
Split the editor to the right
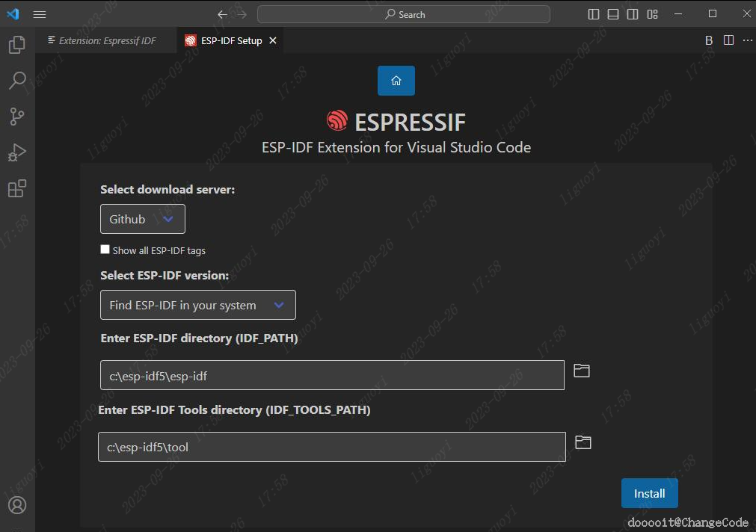click(728, 40)
